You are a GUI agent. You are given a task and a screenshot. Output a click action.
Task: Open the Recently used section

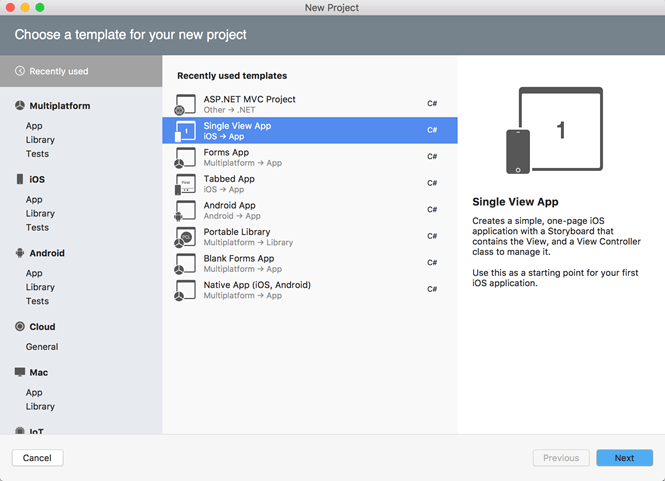click(x=81, y=71)
